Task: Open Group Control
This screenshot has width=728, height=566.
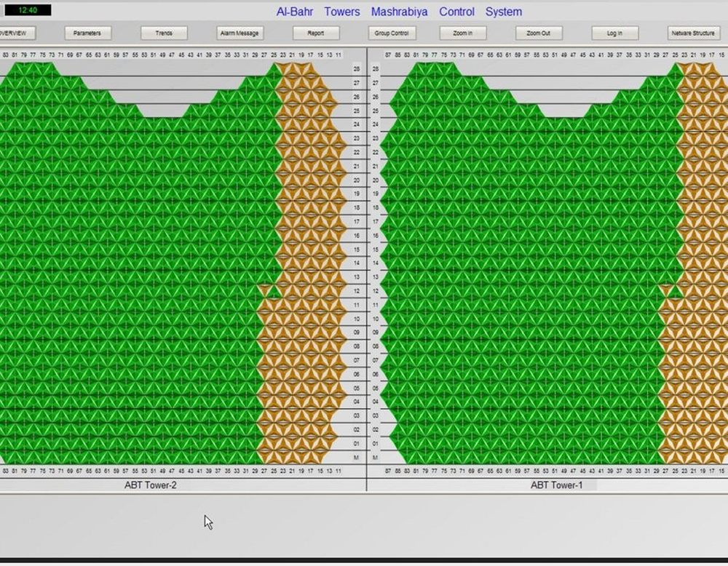Action: pos(392,33)
